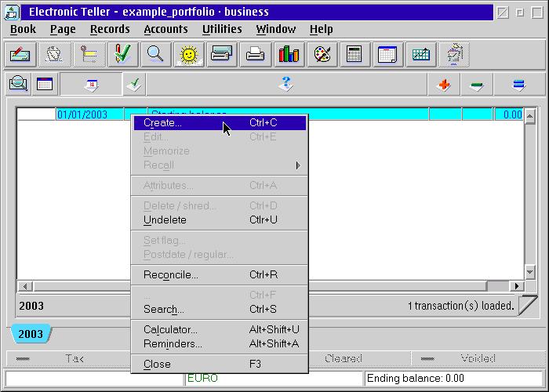Choose Search... in the context menu
The image size is (549, 392).
click(x=220, y=309)
